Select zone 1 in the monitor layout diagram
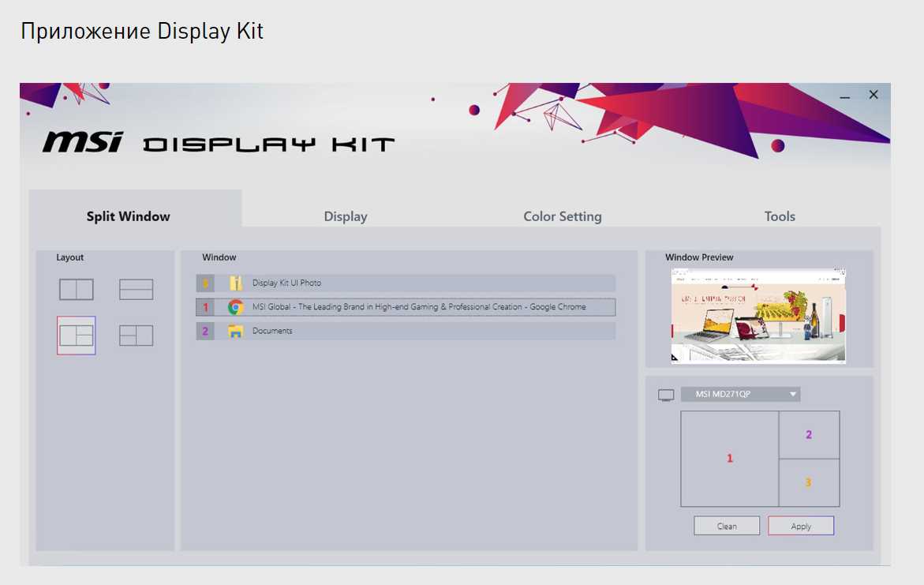The width and height of the screenshot is (924, 585). (730, 459)
